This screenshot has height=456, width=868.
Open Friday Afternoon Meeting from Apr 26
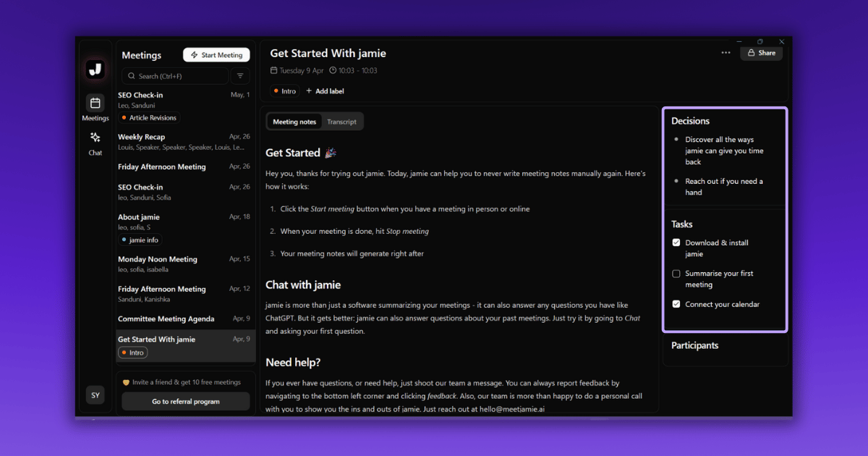(x=185, y=166)
